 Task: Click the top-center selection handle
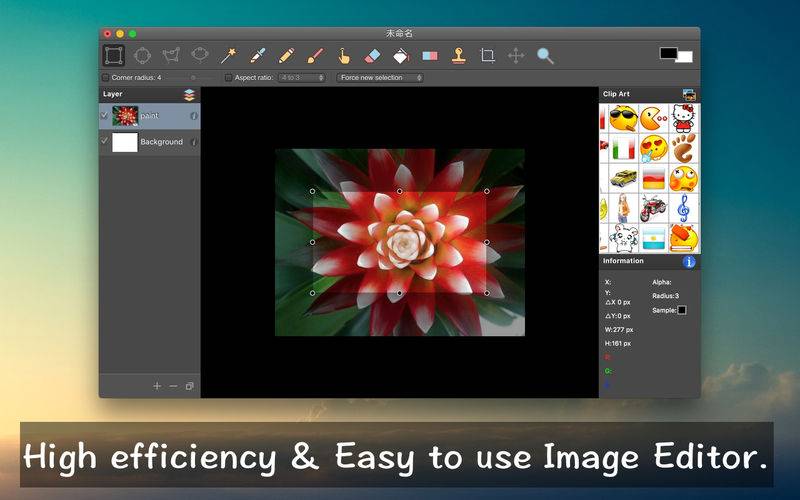[399, 191]
